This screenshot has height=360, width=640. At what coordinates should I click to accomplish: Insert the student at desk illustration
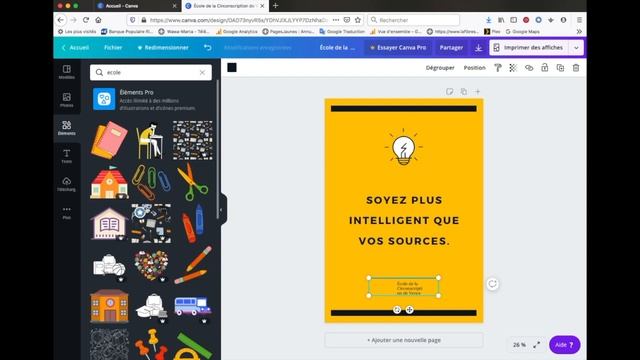click(150, 140)
